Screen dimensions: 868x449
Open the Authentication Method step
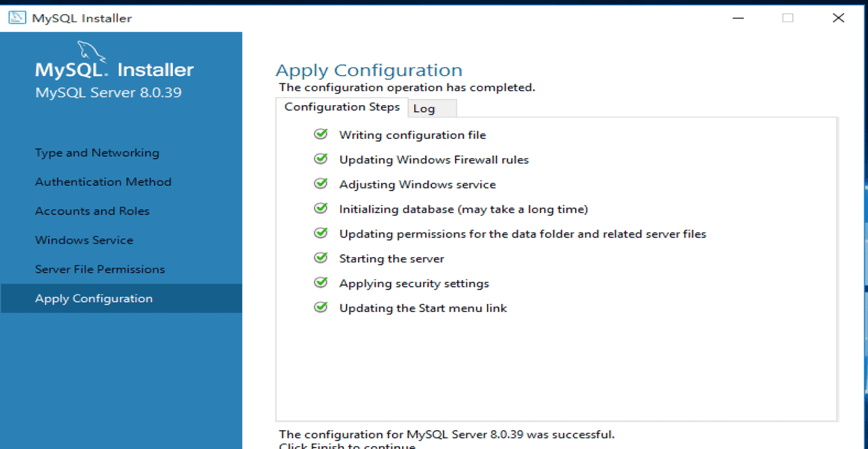click(x=103, y=182)
